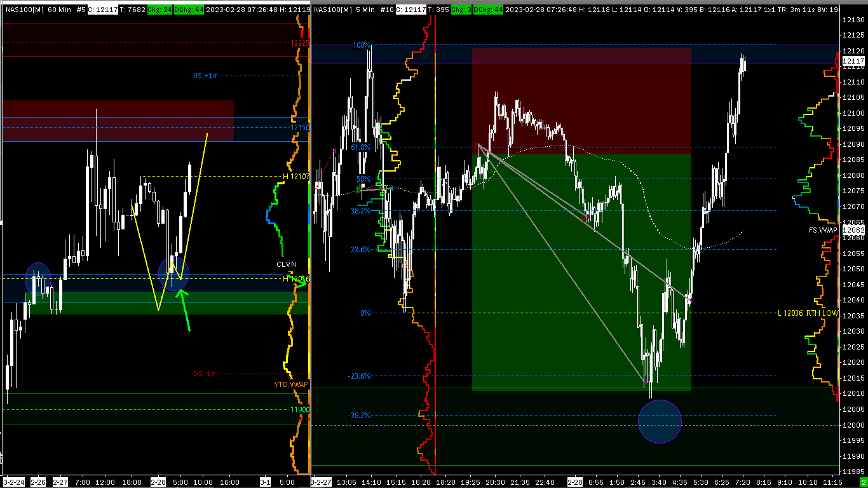Viewport: 868px width, 488px height.
Task: Click 12130 on the price scale
Action: coord(853,20)
